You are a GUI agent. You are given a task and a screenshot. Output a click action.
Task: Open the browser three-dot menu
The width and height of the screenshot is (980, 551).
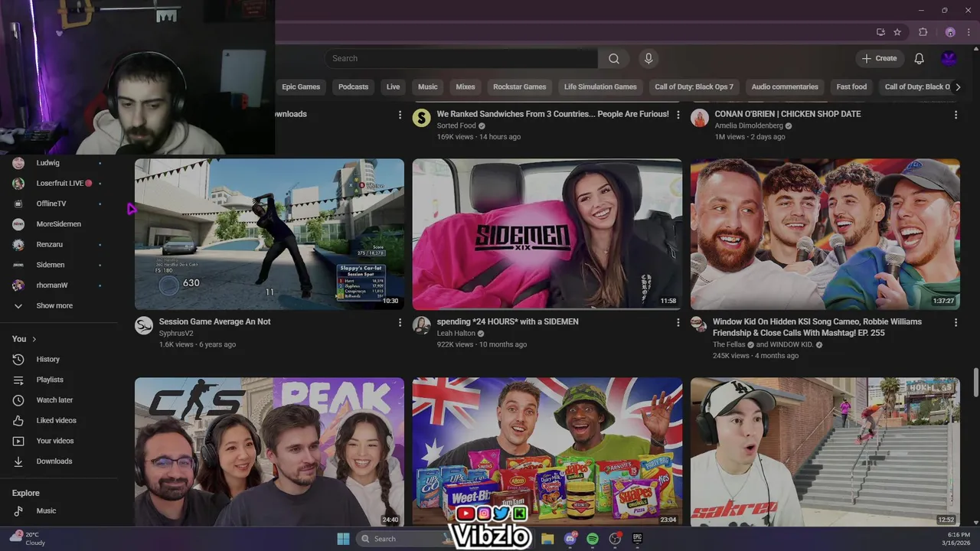click(969, 32)
